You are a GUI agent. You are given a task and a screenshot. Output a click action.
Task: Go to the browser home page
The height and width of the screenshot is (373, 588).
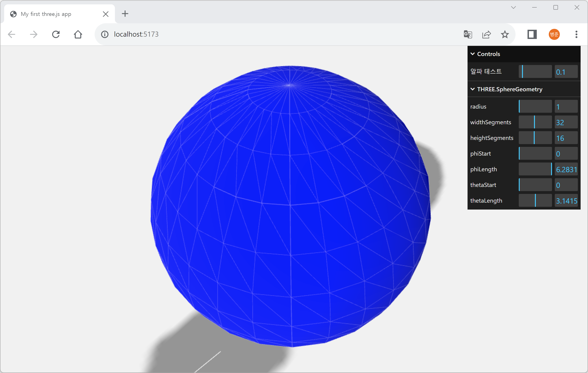tap(78, 34)
